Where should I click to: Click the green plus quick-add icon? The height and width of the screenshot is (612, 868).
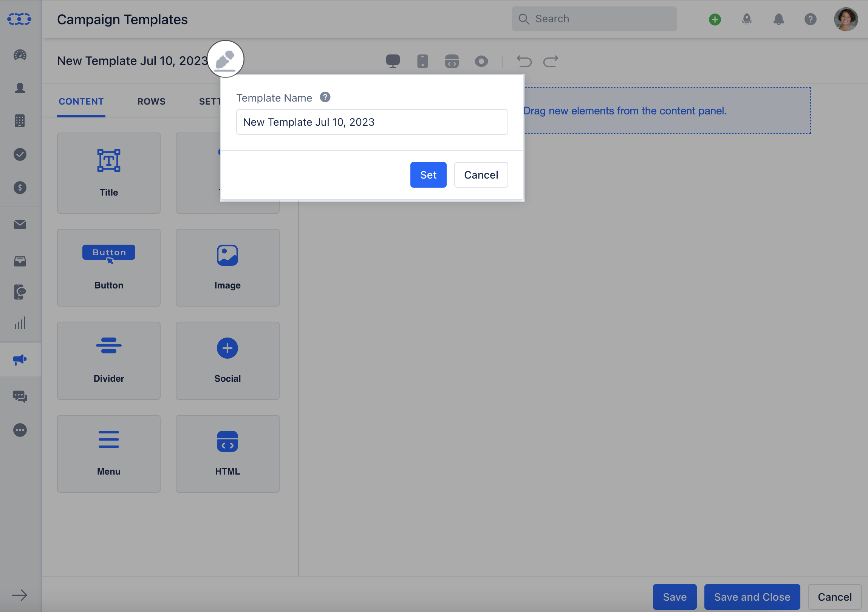pyautogui.click(x=715, y=19)
